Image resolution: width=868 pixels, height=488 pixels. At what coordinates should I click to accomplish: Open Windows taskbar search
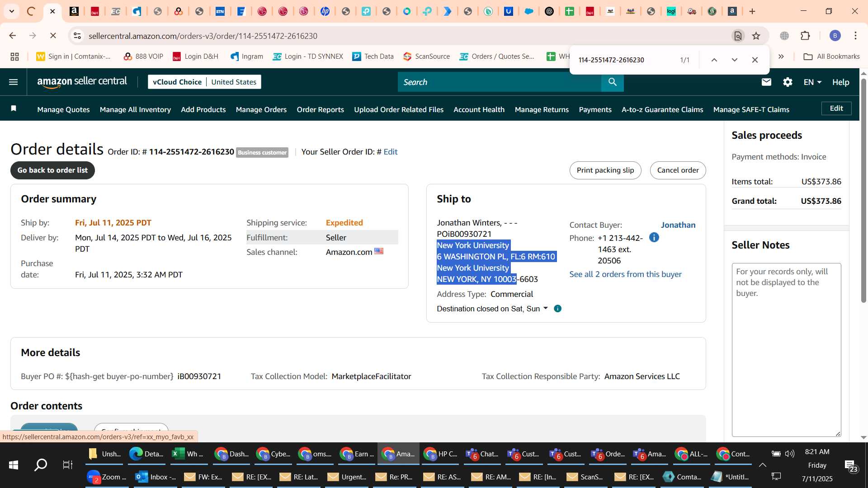pos(41,465)
